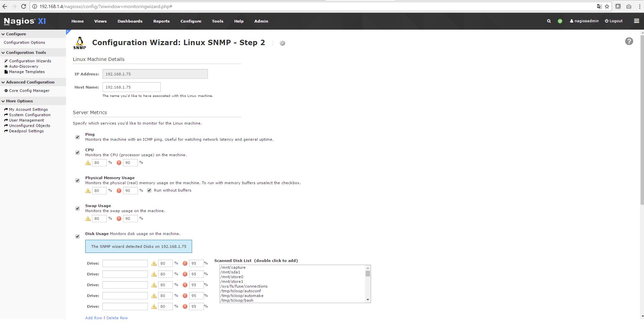Open the help question mark icon

(x=629, y=41)
